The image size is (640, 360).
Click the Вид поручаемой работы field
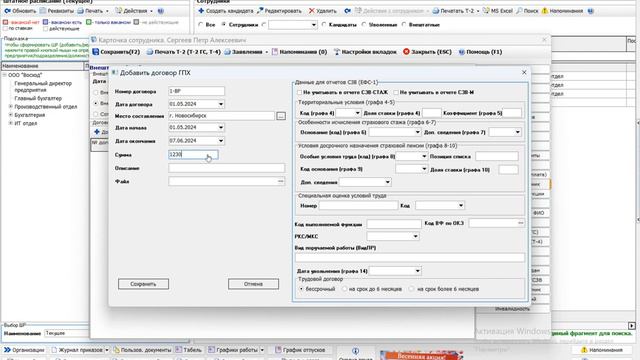coord(410,258)
